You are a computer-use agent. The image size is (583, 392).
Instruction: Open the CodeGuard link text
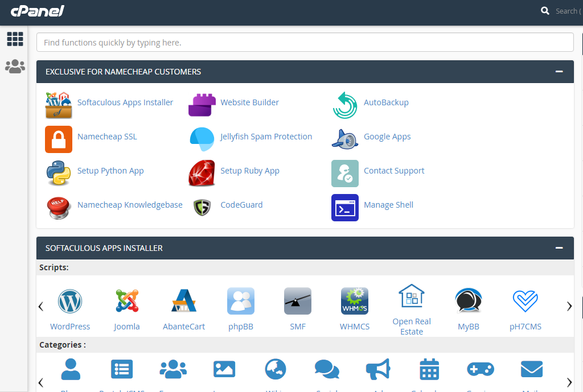[x=241, y=205]
